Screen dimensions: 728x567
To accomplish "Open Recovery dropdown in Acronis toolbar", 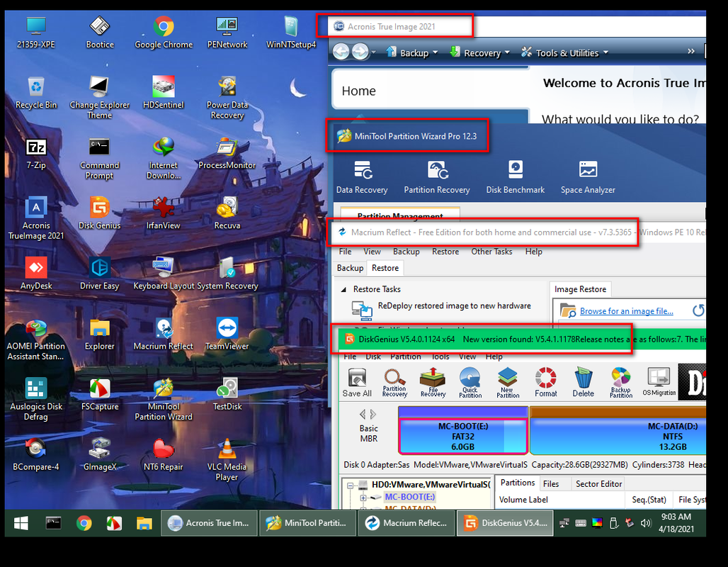I will 479,52.
